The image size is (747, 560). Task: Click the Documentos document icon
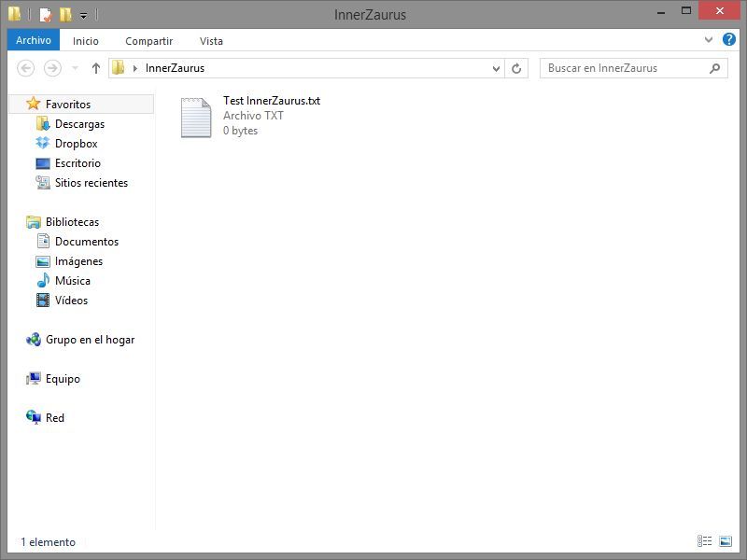[43, 242]
